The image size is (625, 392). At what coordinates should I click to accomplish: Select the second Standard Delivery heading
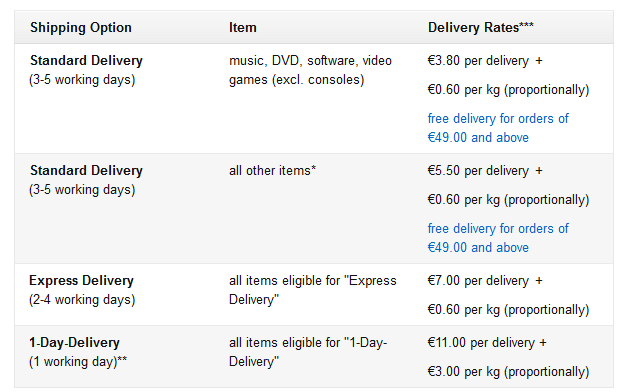(86, 171)
